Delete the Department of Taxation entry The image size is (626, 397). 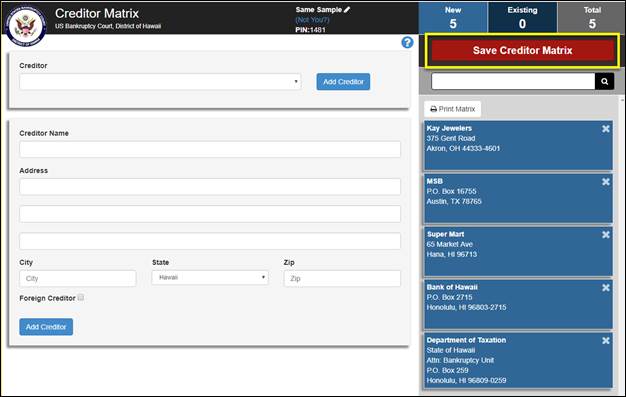[606, 340]
